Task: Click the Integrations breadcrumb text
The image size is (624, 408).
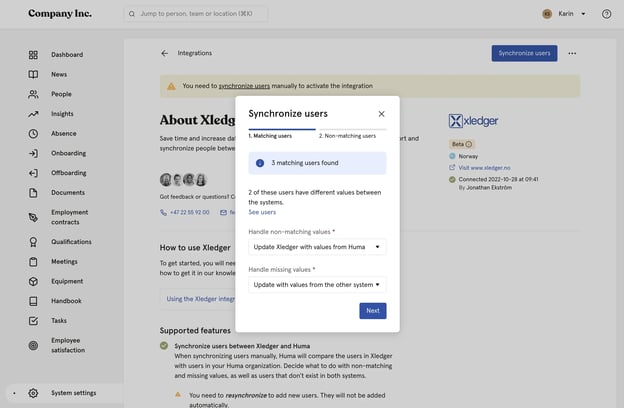Action: (x=195, y=53)
